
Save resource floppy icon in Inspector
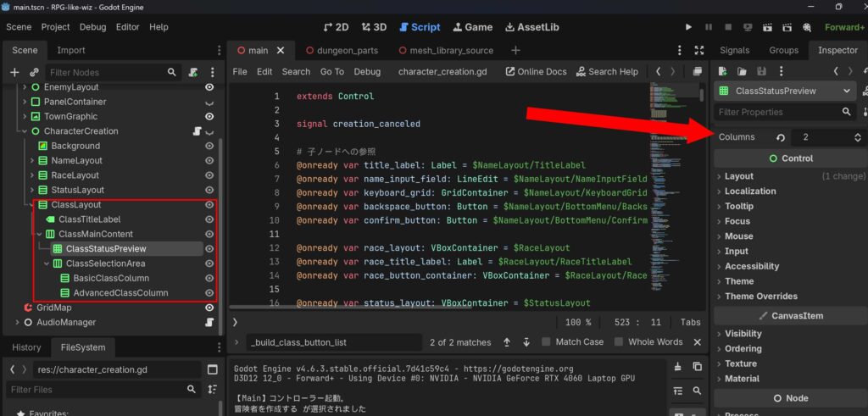(x=762, y=71)
